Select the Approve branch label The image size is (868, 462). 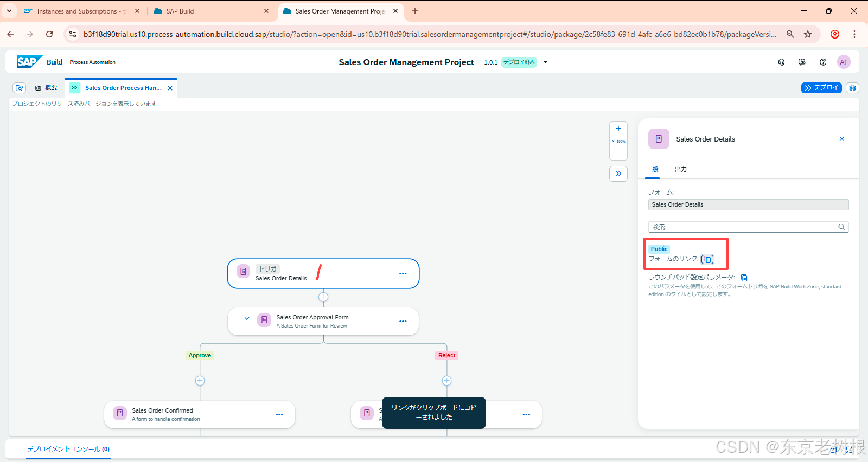coord(200,356)
